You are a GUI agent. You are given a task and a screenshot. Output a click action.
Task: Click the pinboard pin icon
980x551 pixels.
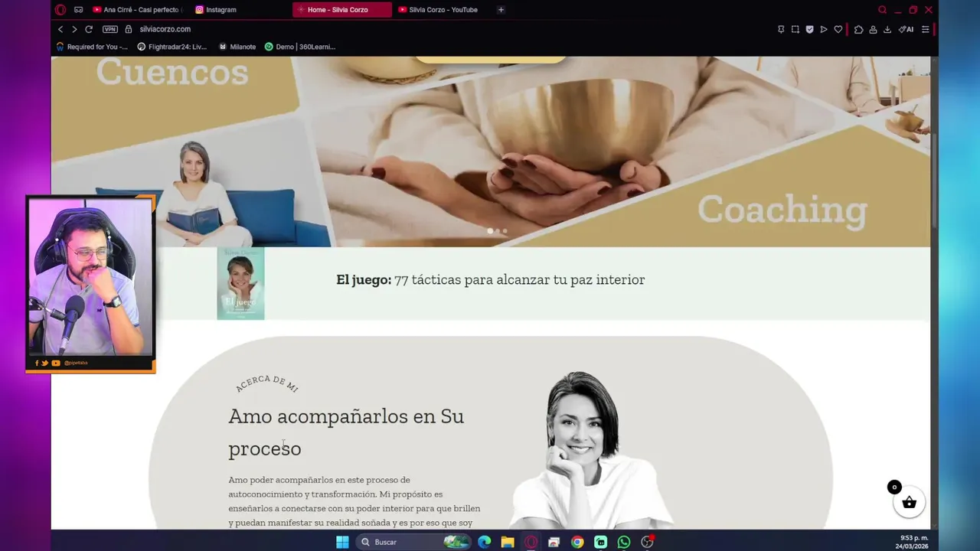(x=780, y=29)
